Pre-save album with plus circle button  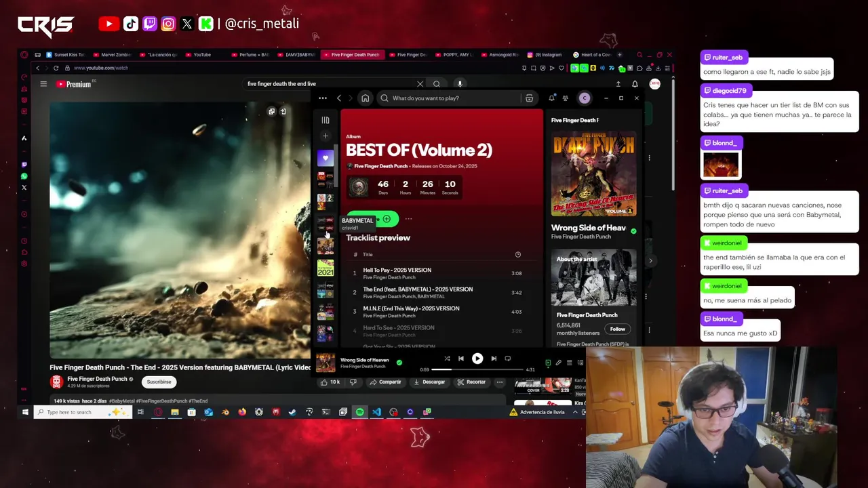click(x=387, y=219)
